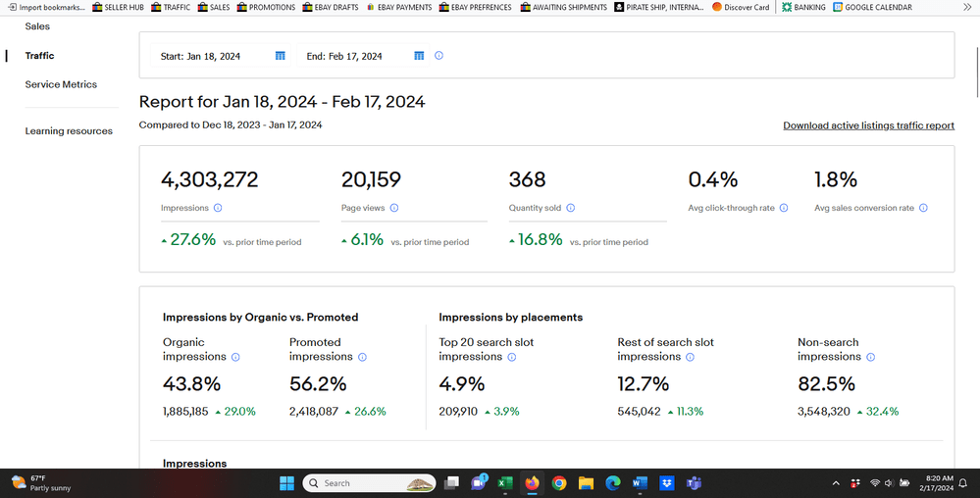Click the info icon beside the End date field
Viewport: 980px width, 498px height.
[x=438, y=56]
